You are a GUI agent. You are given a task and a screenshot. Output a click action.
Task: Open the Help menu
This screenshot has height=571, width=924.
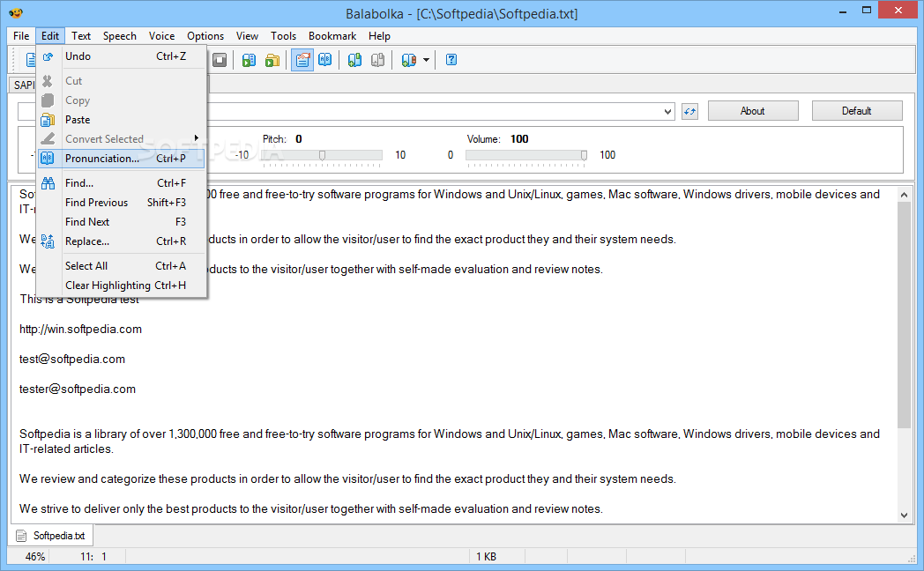[379, 36]
